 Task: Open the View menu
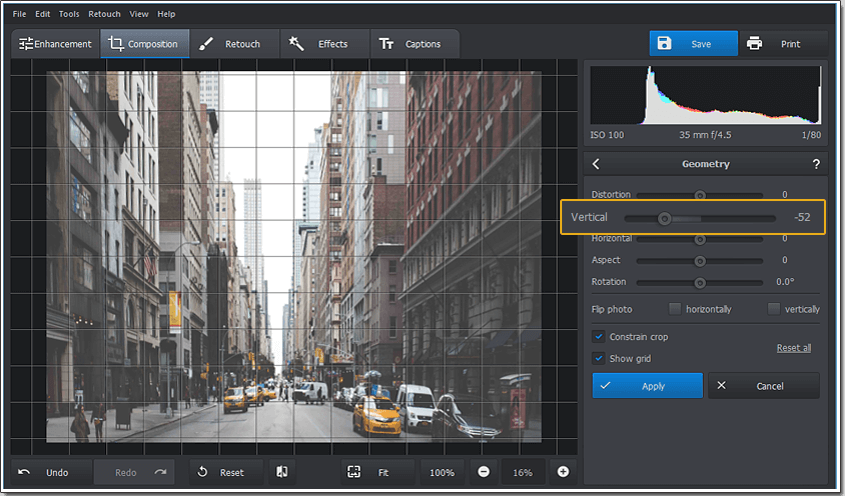[138, 14]
